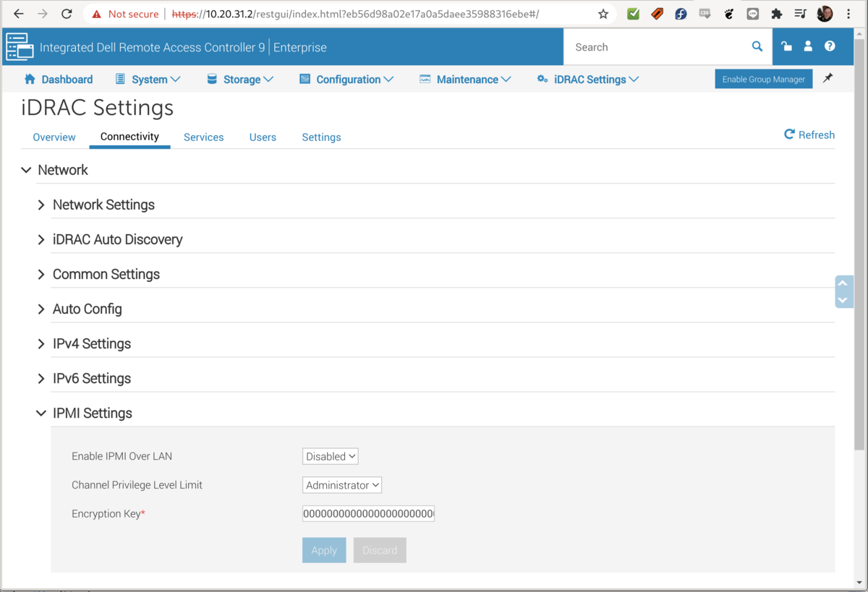Screen dimensions: 868x592
Task: Click the pin icon beside Group Manager
Action: pos(828,78)
